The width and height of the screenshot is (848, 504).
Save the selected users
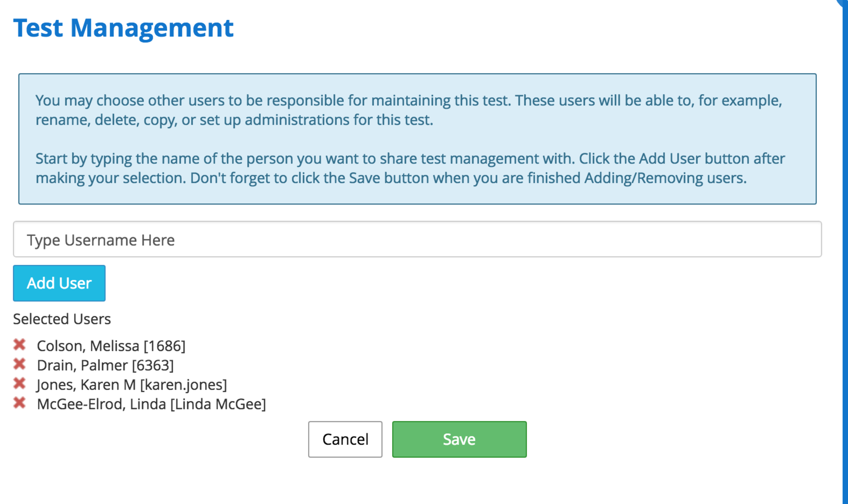[459, 439]
